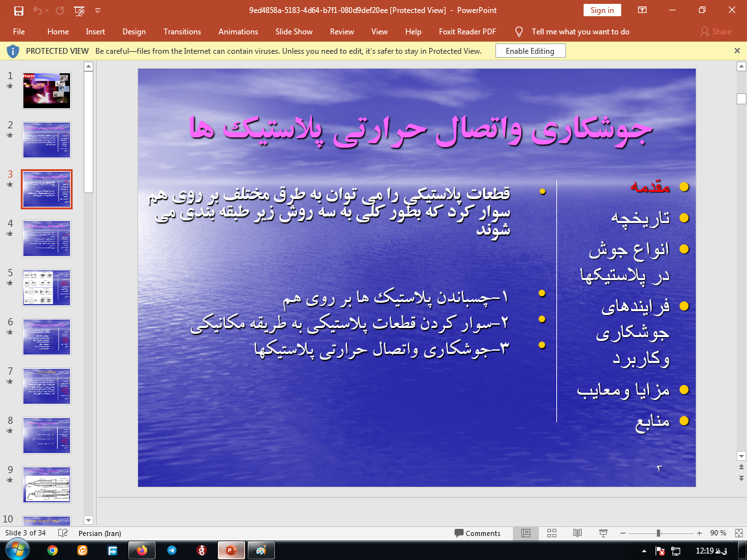Image resolution: width=747 pixels, height=560 pixels.
Task: Enter Reading View using its status bar icon
Action: click(577, 533)
